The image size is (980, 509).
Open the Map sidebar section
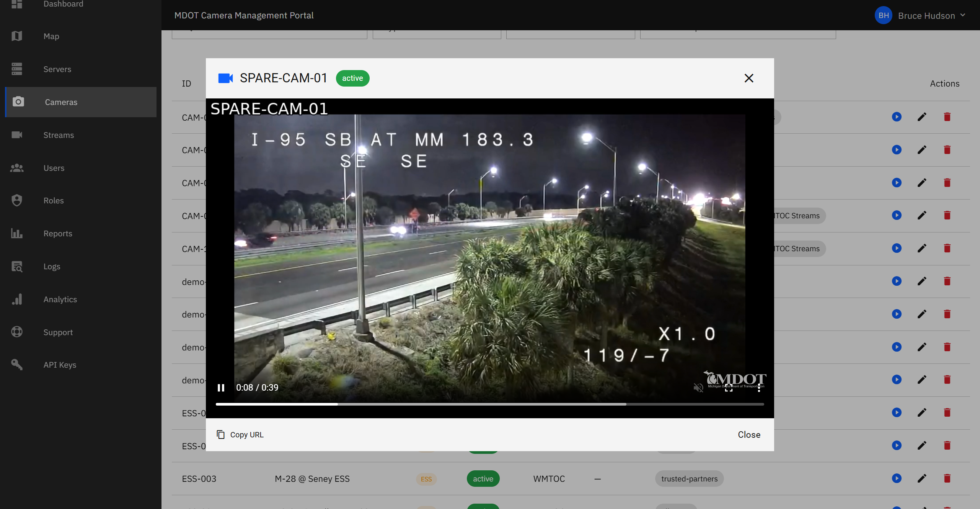(51, 36)
